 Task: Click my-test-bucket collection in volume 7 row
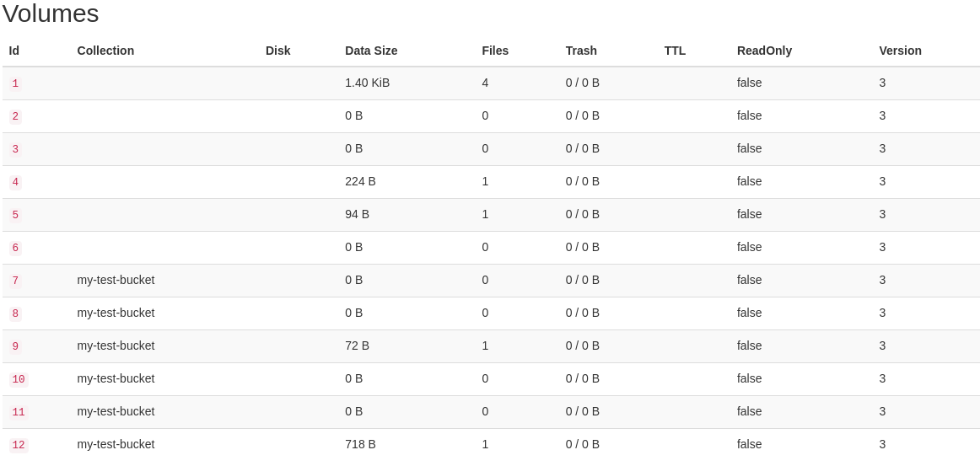coord(116,280)
